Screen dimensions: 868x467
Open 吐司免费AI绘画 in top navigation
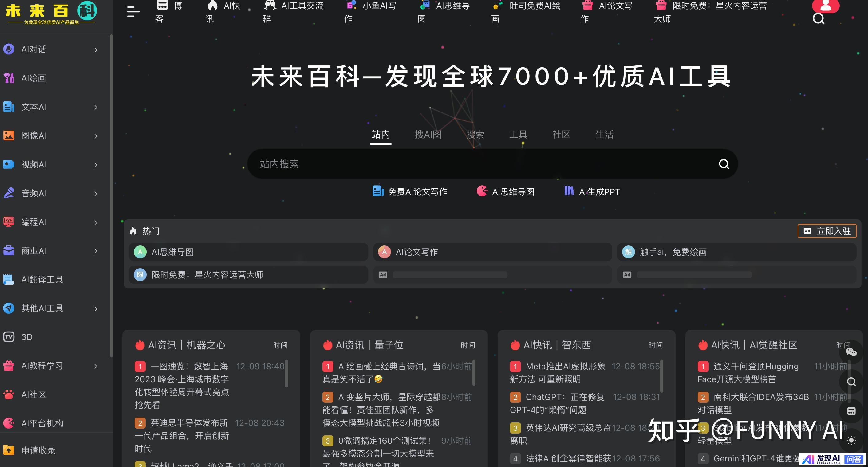(x=526, y=12)
